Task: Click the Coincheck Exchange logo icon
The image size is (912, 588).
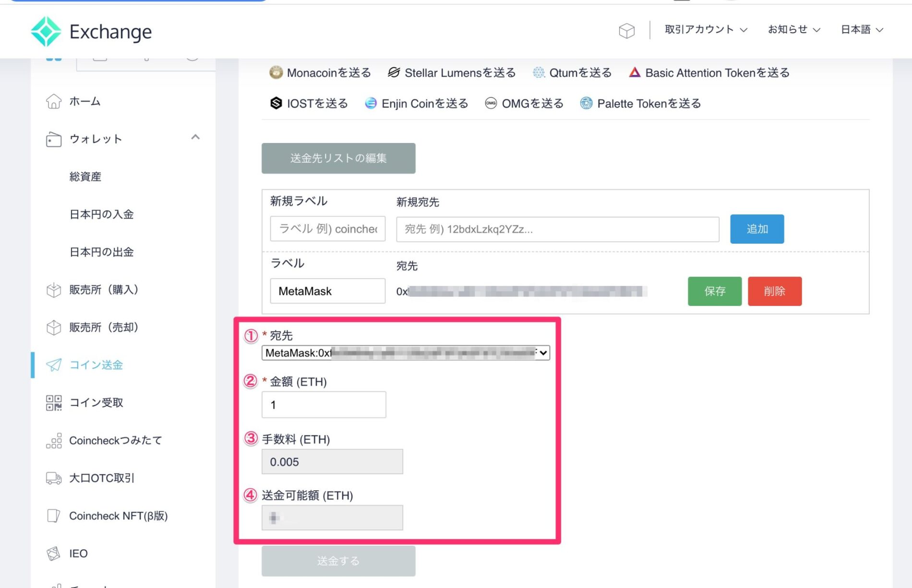Action: pos(46,32)
